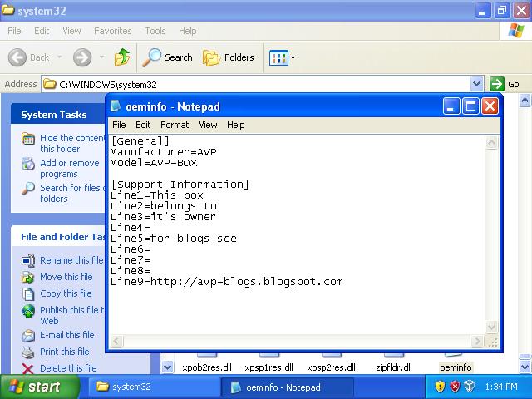
Task: Click the red security alert tray icon
Action: click(x=455, y=386)
